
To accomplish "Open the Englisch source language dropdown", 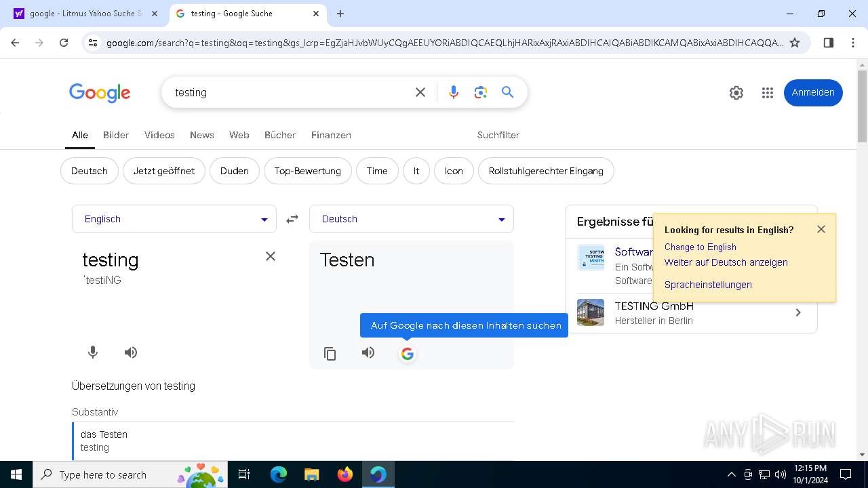I will [174, 219].
